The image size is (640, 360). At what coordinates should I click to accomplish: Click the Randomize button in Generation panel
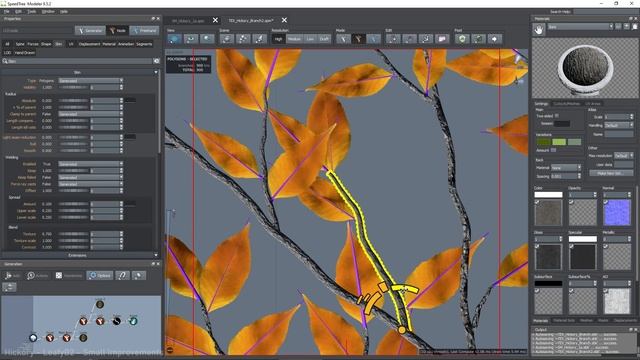tap(69, 276)
